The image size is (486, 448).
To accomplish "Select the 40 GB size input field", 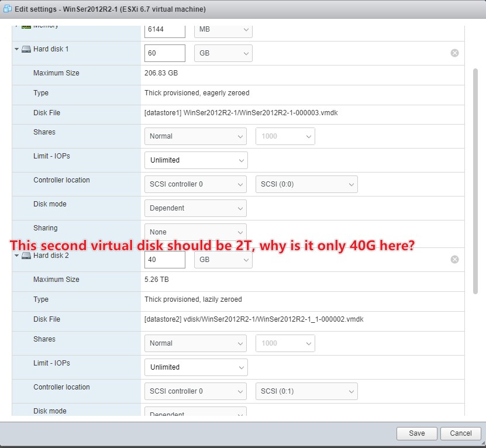I will coord(164,259).
